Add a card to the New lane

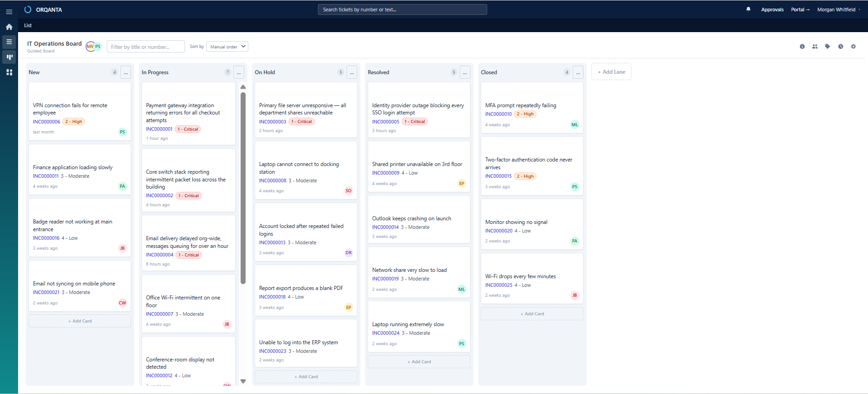pyautogui.click(x=80, y=321)
